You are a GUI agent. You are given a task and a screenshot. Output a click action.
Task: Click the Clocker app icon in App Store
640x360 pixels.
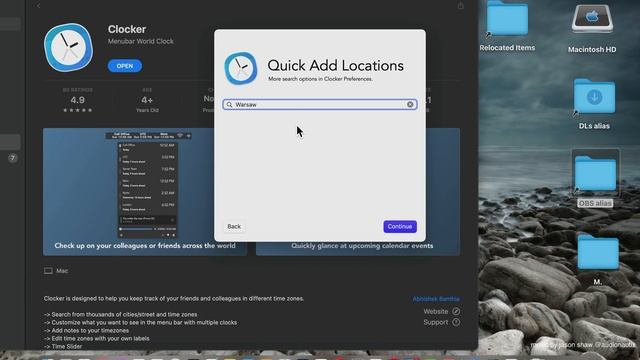point(69,47)
